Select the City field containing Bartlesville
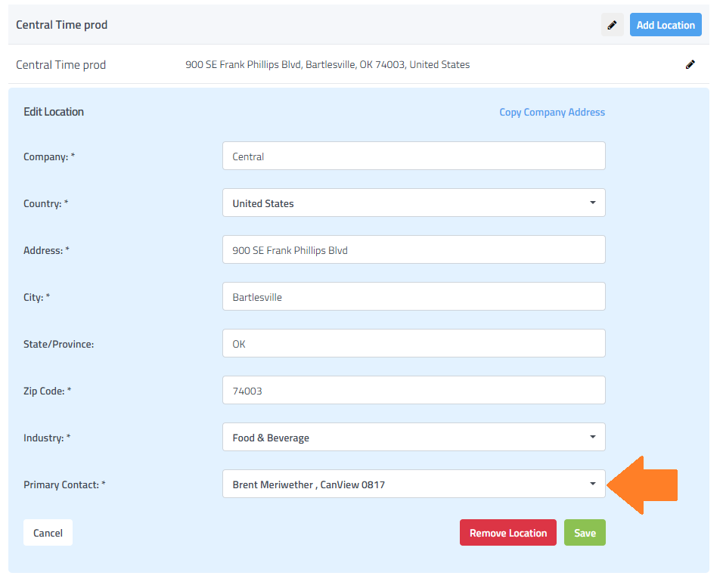723x588 pixels. click(x=414, y=297)
